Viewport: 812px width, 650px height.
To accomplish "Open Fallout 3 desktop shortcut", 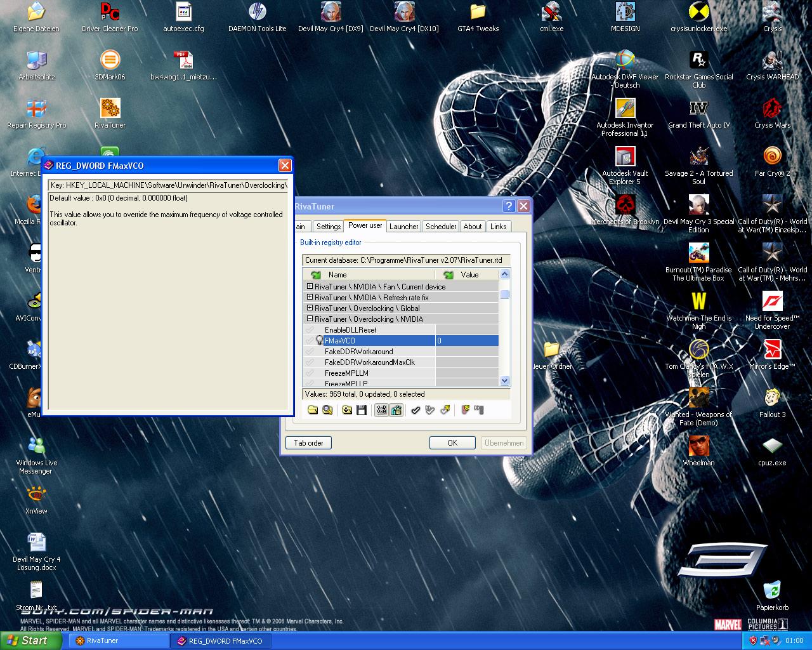I will point(772,403).
